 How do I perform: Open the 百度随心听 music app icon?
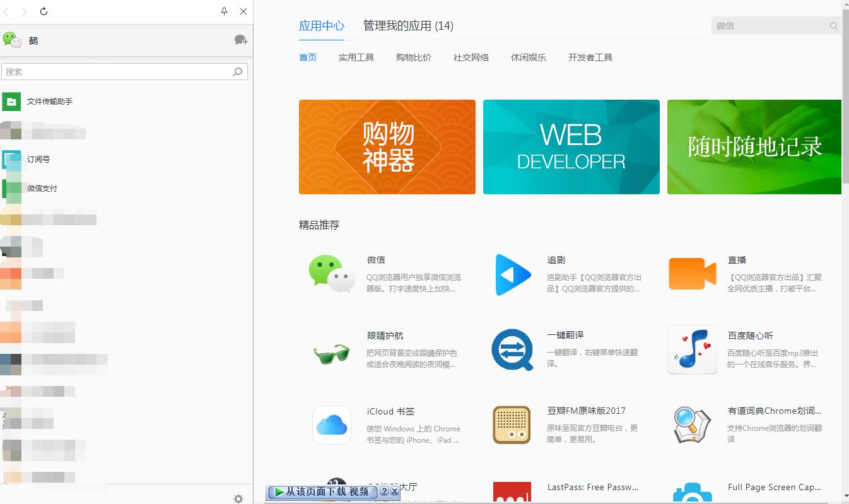692,349
